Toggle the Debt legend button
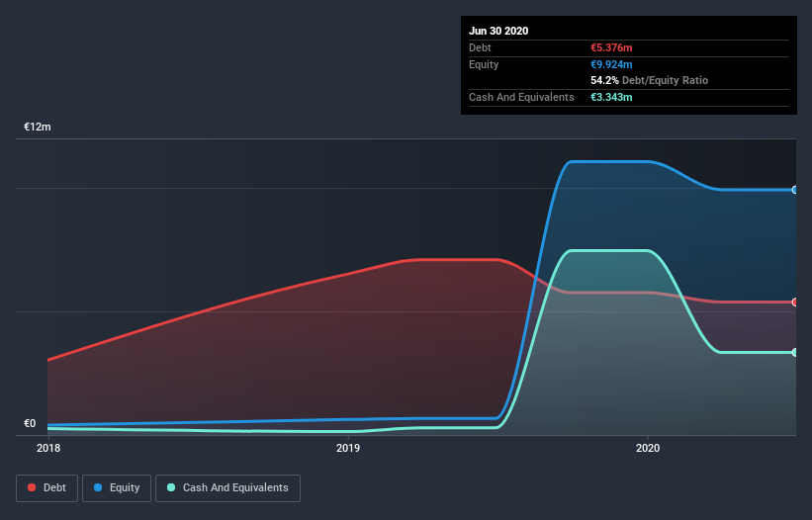812x520 pixels. point(46,488)
